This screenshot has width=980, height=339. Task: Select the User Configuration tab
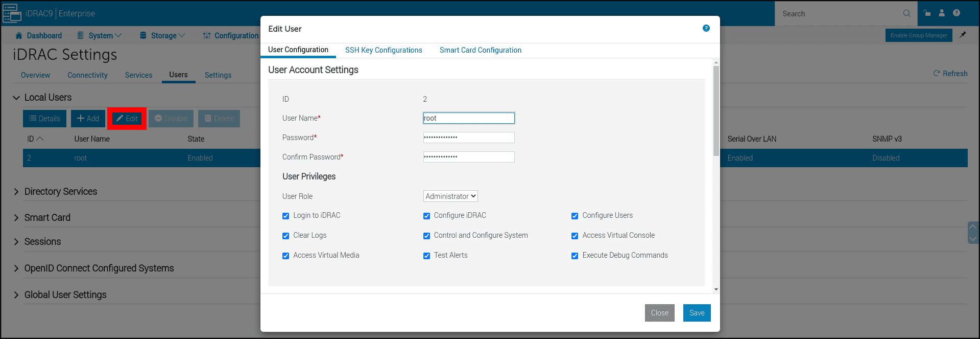point(298,50)
